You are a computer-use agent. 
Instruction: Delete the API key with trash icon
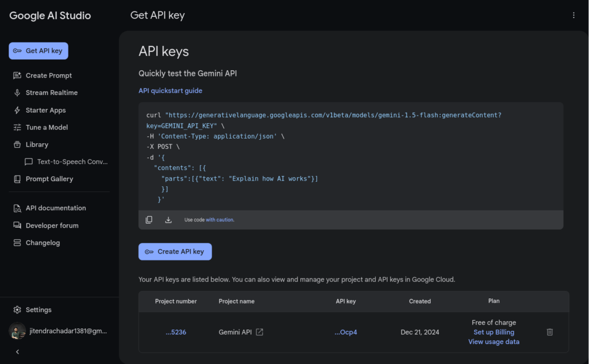point(549,332)
